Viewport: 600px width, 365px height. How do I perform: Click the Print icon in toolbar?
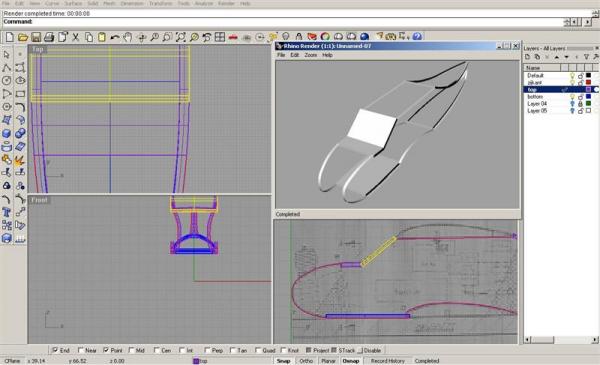(49, 37)
